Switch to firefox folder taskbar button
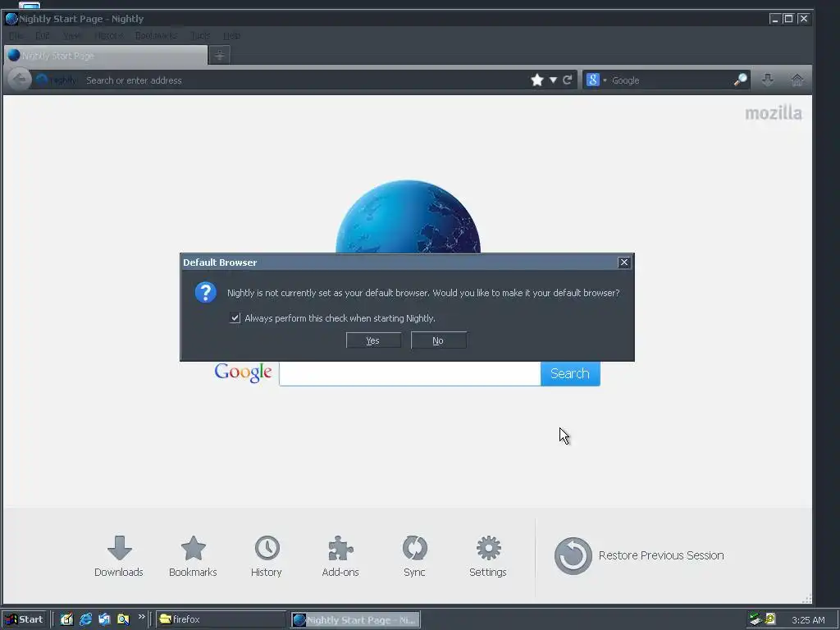The height and width of the screenshot is (630, 840). (x=221, y=619)
